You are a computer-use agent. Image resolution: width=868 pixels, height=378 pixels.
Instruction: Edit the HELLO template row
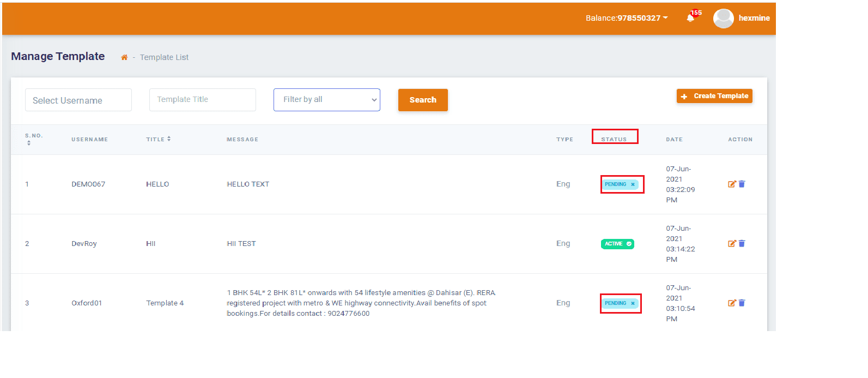click(732, 184)
